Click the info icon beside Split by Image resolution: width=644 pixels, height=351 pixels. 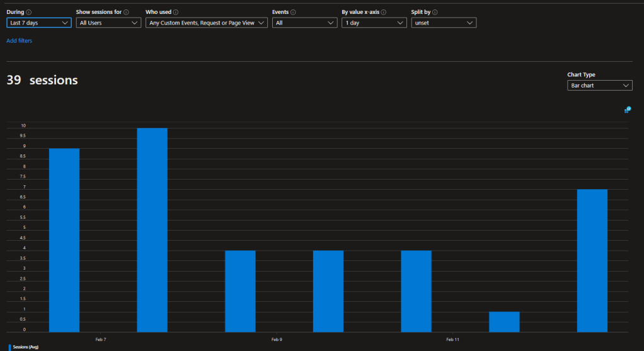tap(435, 12)
